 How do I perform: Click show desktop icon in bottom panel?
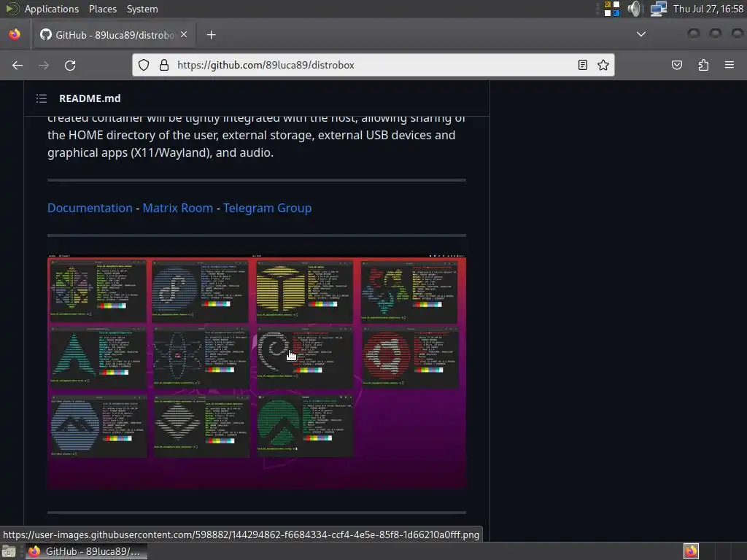click(9, 551)
